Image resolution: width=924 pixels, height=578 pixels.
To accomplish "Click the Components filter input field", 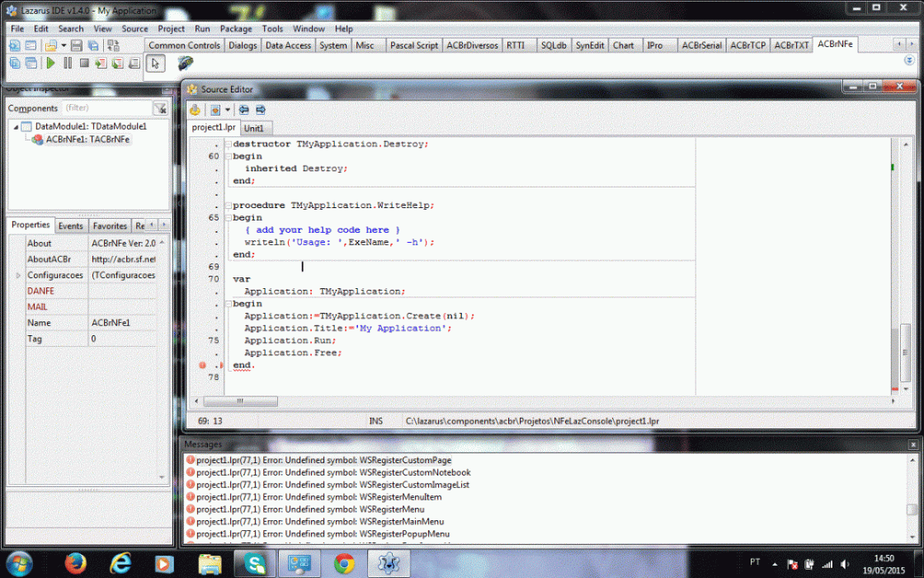I will (x=106, y=108).
